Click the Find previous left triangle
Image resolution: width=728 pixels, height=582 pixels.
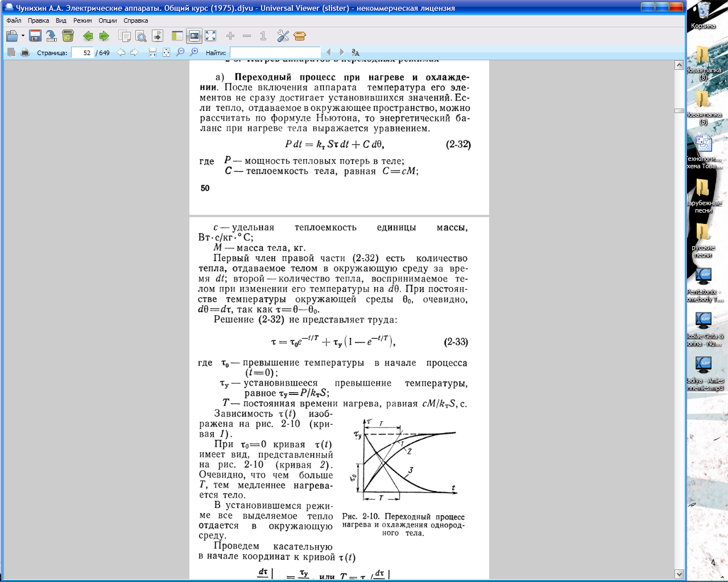pos(328,52)
